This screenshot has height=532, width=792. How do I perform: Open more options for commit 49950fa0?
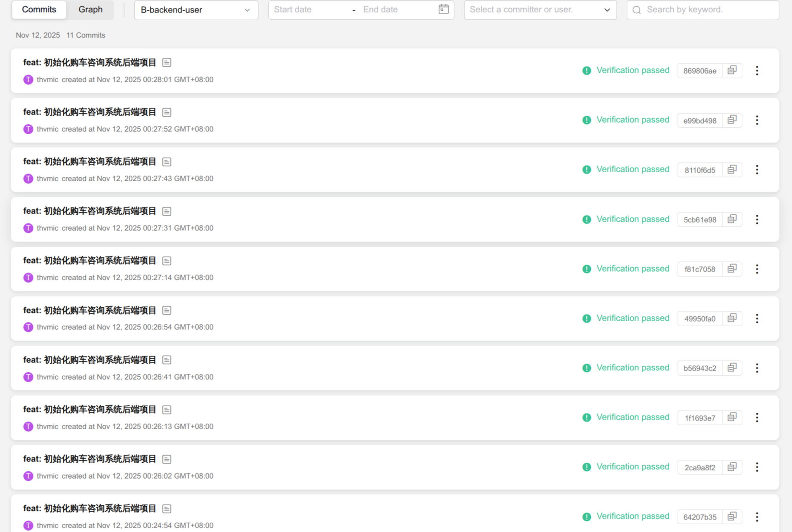[757, 319]
